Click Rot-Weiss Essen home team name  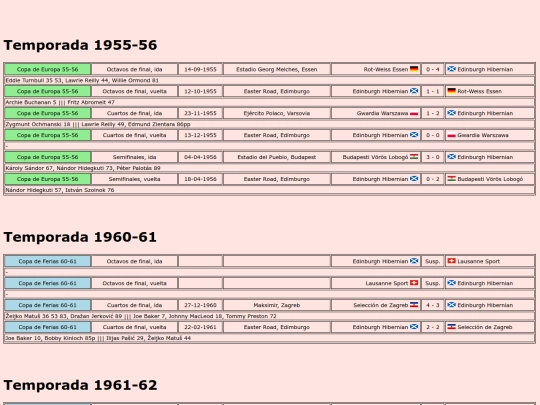pos(386,69)
